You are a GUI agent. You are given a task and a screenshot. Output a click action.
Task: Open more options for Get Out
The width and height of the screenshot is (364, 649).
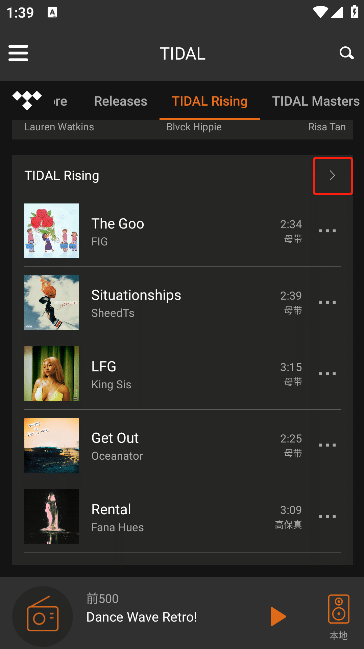[x=327, y=445]
